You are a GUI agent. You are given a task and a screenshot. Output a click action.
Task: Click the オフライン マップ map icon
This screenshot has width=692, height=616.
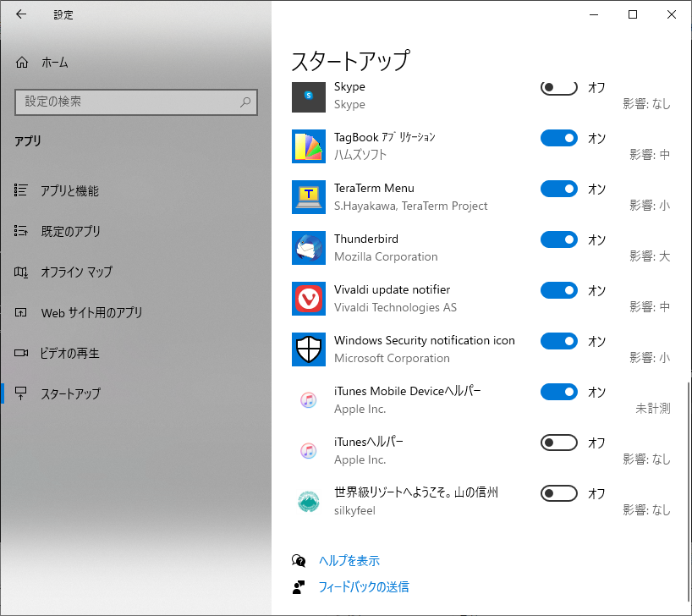(21, 272)
